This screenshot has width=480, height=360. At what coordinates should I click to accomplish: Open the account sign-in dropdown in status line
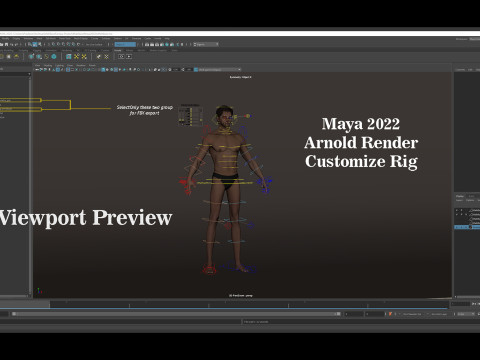point(206,44)
